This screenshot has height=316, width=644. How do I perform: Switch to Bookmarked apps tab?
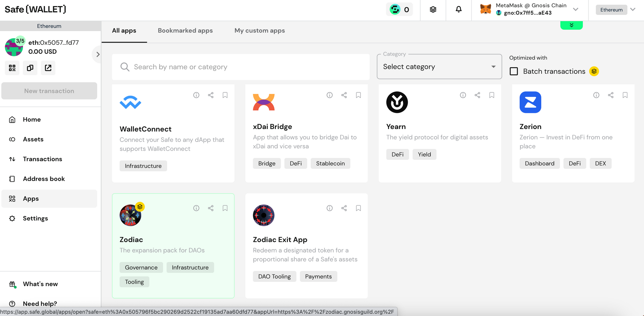tap(185, 31)
